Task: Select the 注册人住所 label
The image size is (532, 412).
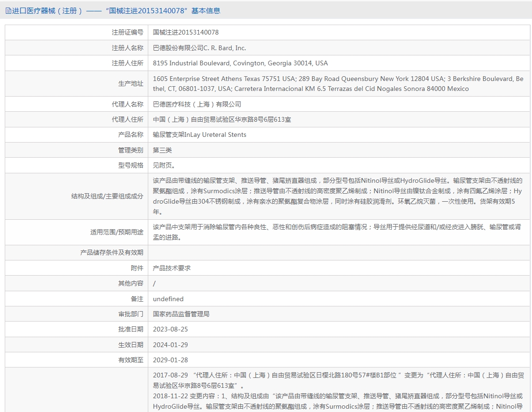Action: (127, 63)
